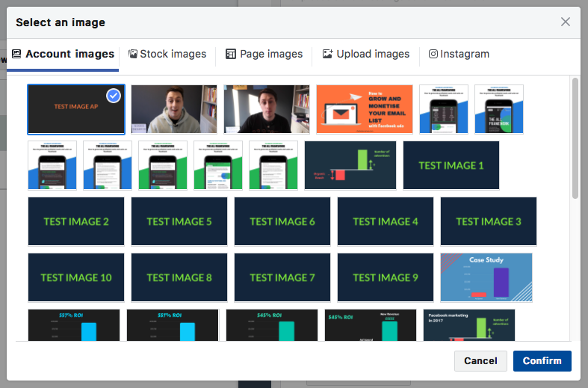Switch to the Stock images tab
The image size is (588, 388).
167,54
